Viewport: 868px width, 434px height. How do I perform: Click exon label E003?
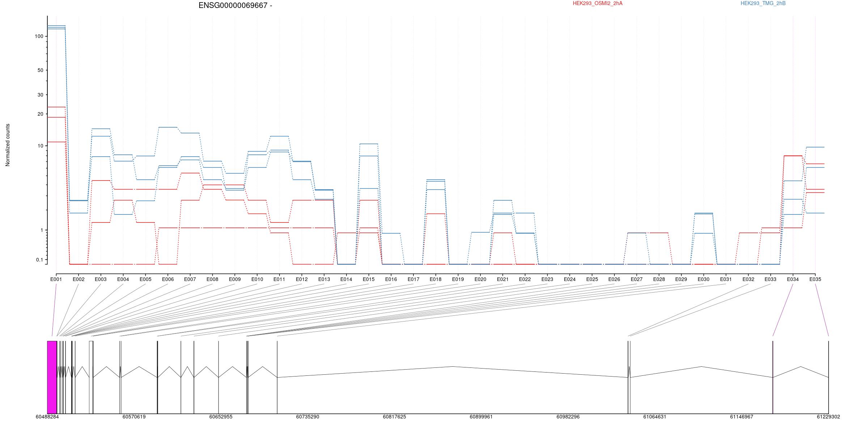pos(101,279)
